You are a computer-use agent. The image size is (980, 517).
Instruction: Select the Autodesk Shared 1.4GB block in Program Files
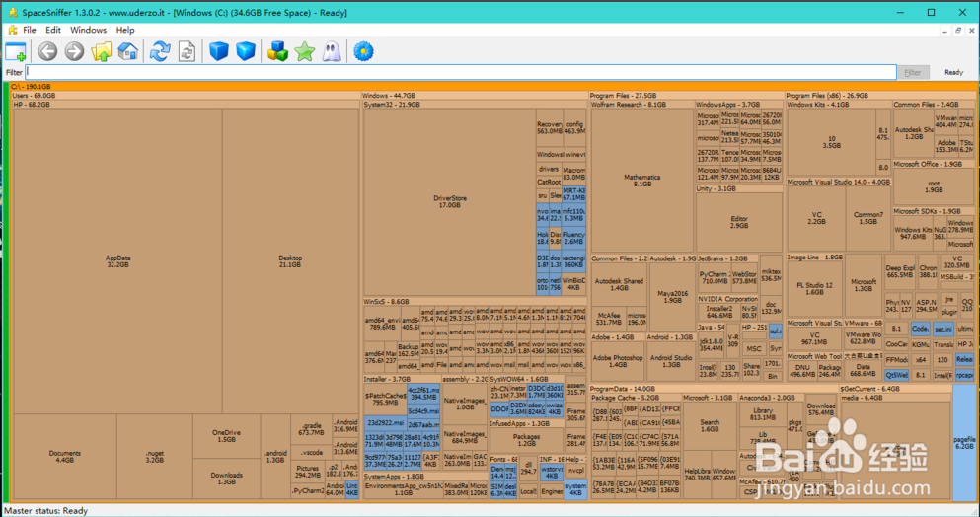coord(619,284)
